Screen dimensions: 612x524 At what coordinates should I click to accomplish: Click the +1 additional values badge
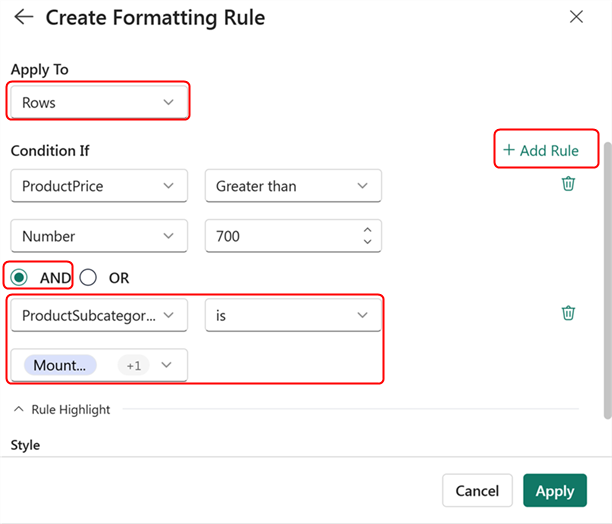(x=133, y=365)
